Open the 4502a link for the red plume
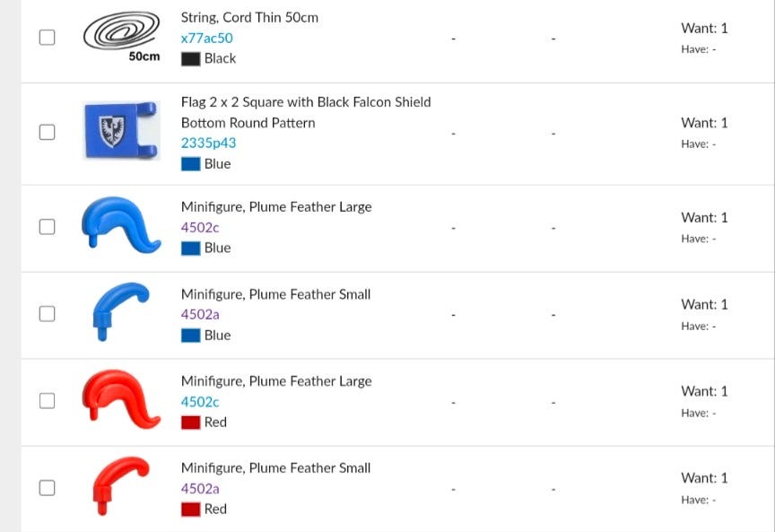 200,489
